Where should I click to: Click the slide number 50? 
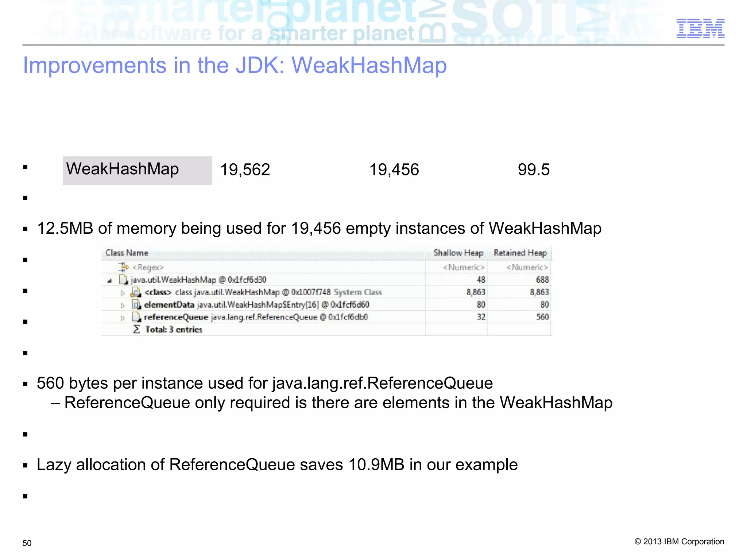(x=27, y=543)
